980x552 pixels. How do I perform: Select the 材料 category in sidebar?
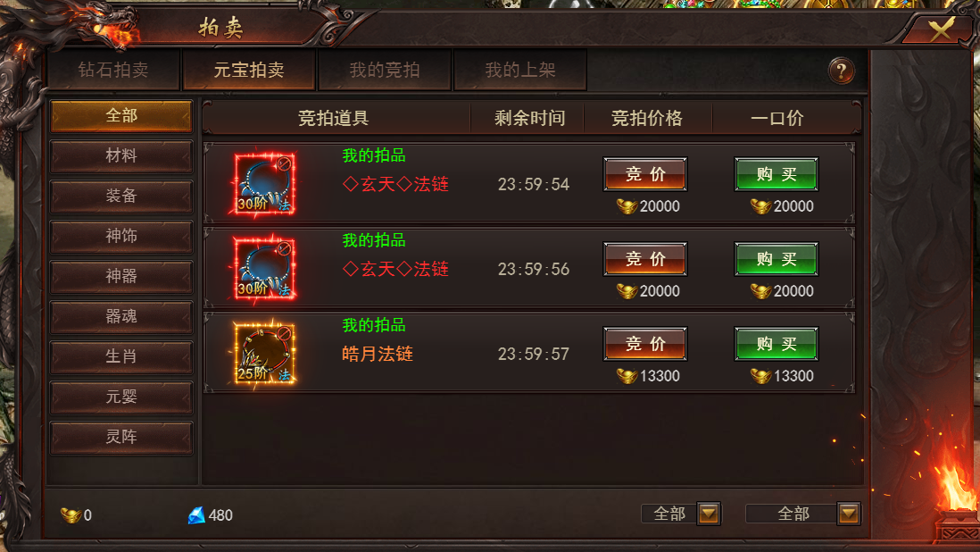coord(121,155)
